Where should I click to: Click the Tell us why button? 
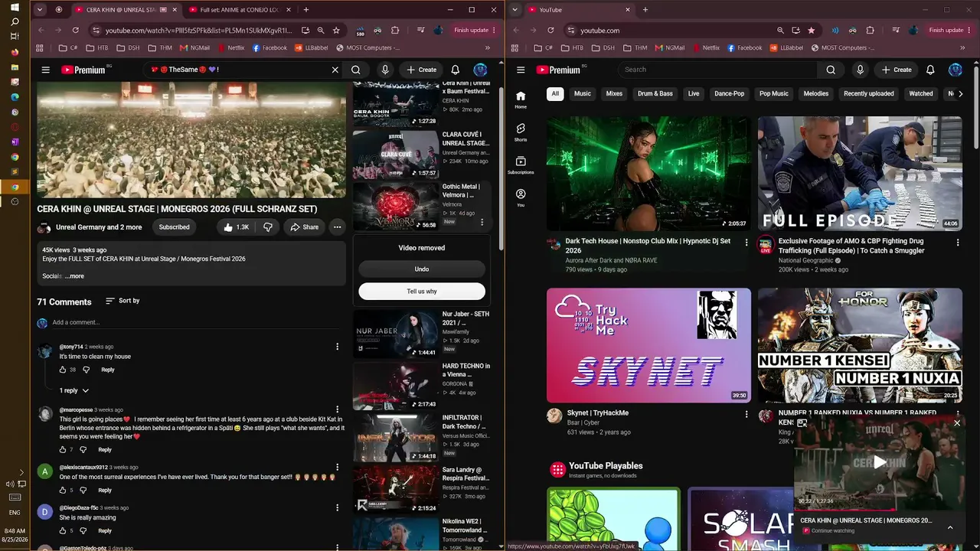click(422, 292)
